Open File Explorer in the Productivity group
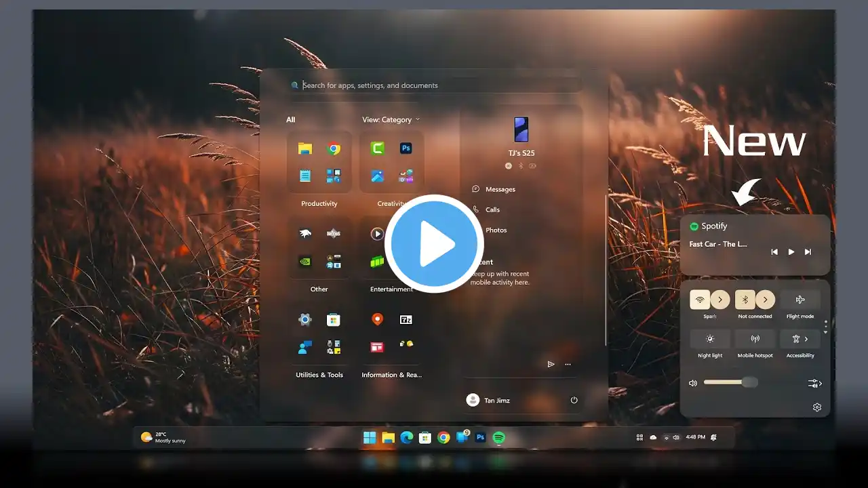Screen dimensions: 868x488 (x=305, y=149)
